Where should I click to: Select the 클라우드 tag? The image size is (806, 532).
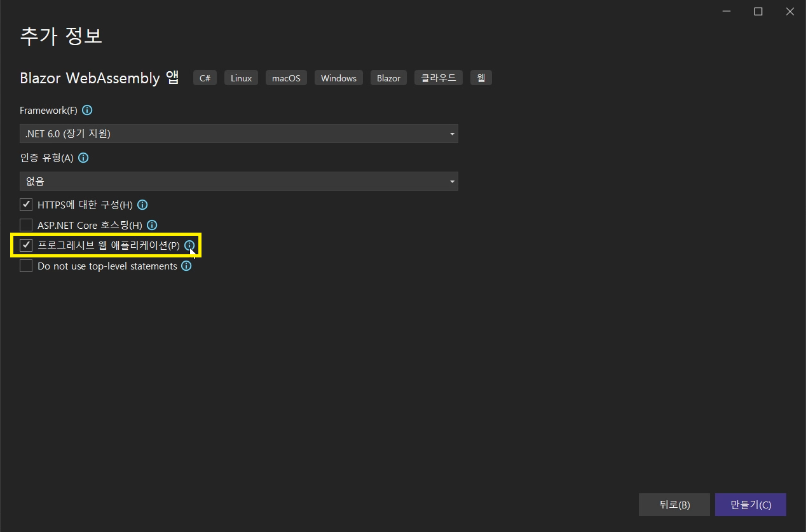coord(439,78)
